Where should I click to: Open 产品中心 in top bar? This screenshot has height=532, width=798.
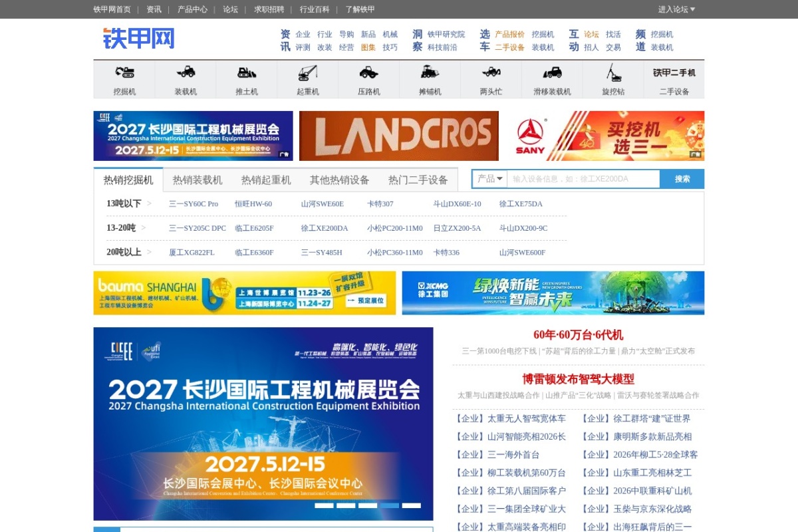[x=192, y=9]
